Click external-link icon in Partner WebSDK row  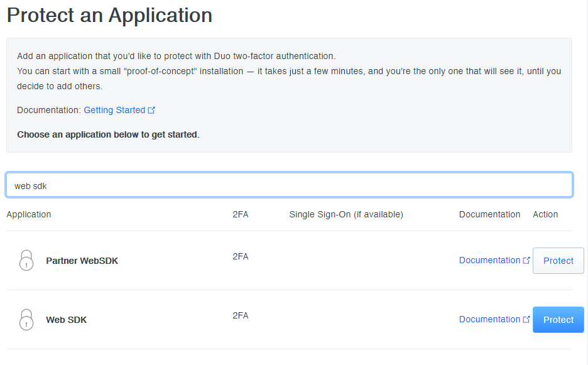click(526, 260)
